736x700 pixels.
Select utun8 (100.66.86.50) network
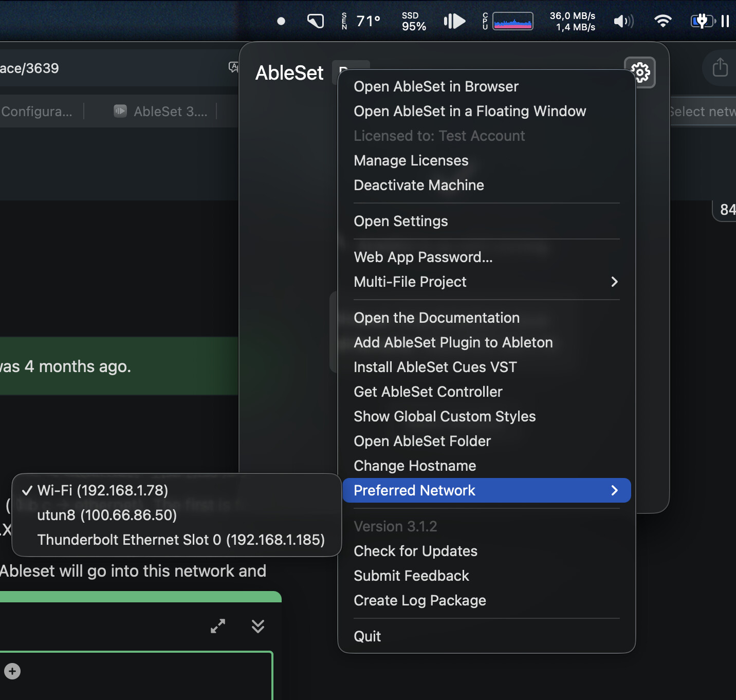point(177,515)
